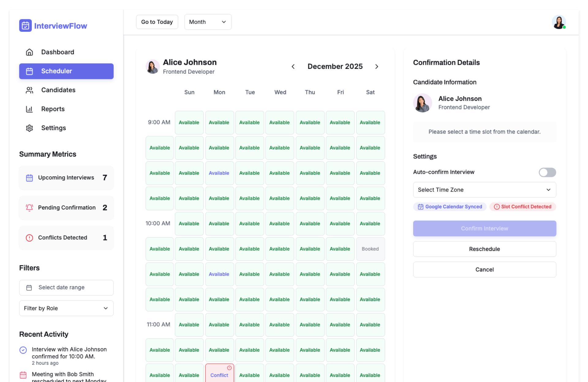Click the InterviewFlow calendar logo icon

[x=25, y=26]
